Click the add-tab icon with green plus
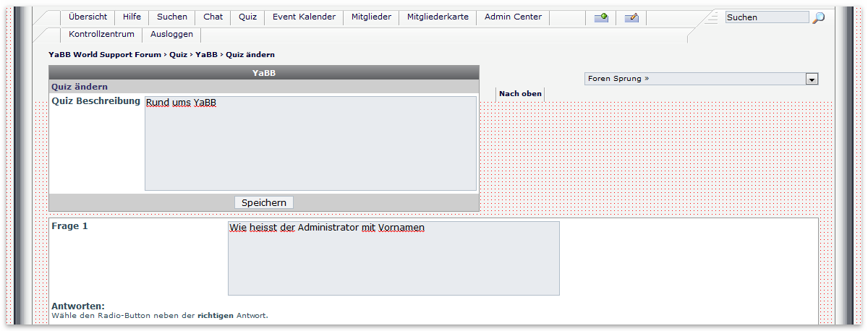Screen dimensions: 868x331 click(x=601, y=17)
